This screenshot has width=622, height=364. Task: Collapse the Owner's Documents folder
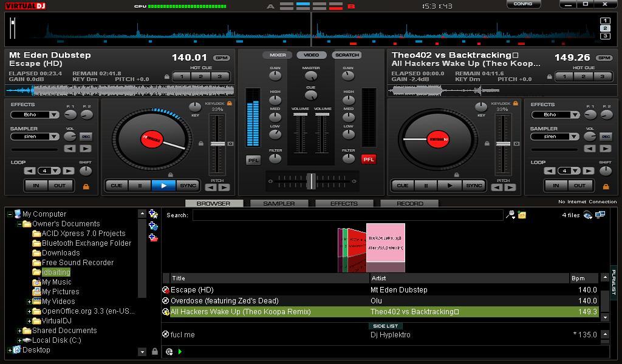(19, 224)
